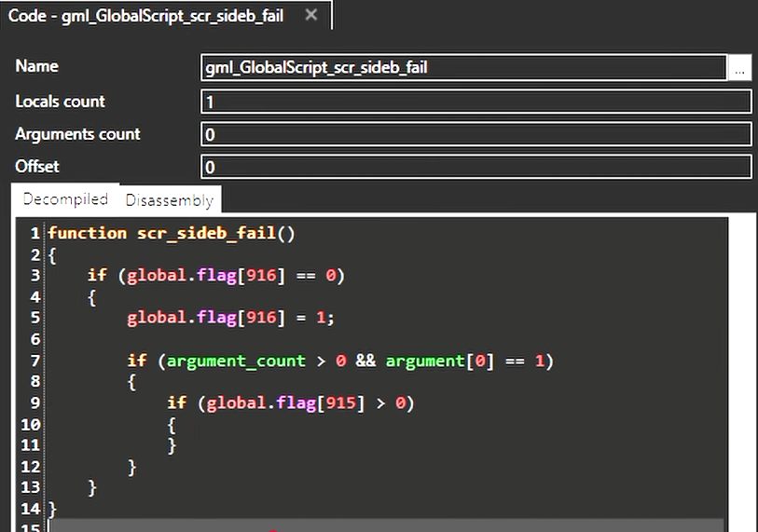
Task: Focus the Name input field
Action: pos(463,68)
